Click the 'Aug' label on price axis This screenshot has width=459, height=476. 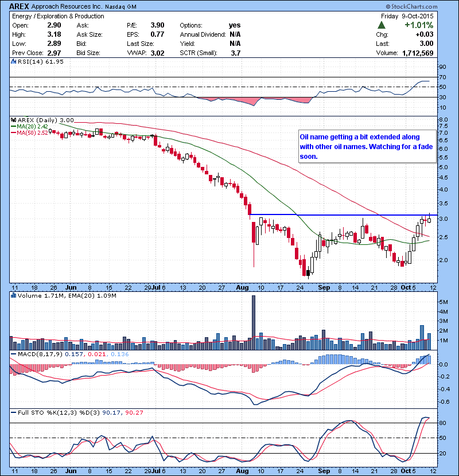[242, 287]
